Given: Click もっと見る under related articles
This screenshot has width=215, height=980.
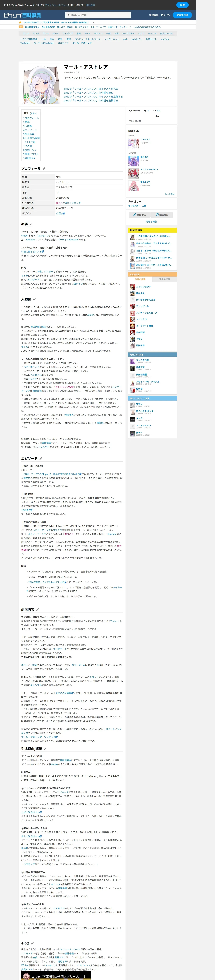Looking at the screenshot, I should point(170,194).
